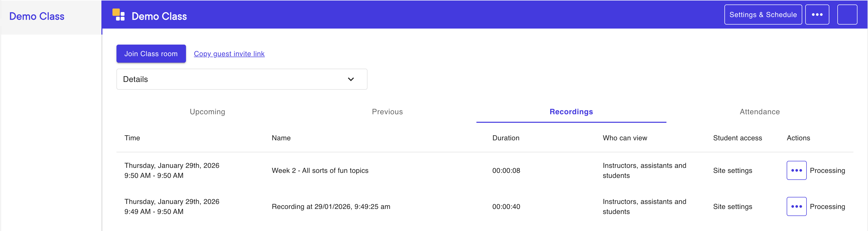Click the Demo Class header title
This screenshot has width=868, height=231.
pos(159,17)
